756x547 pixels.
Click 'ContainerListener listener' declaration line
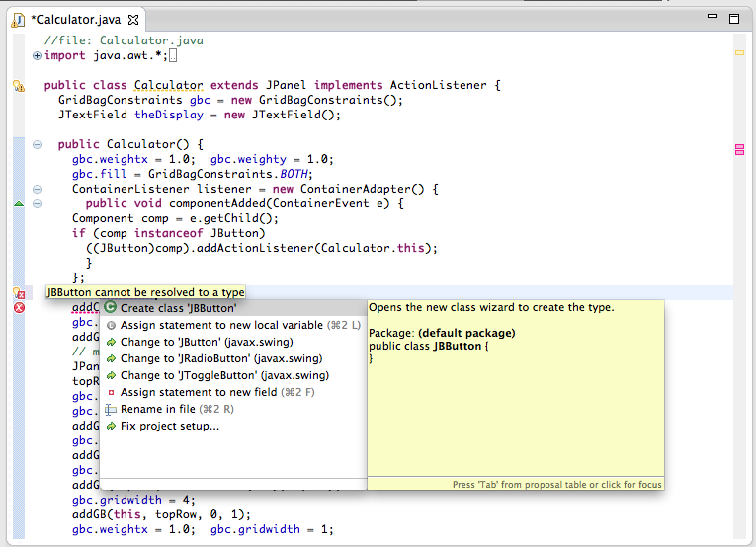point(255,189)
